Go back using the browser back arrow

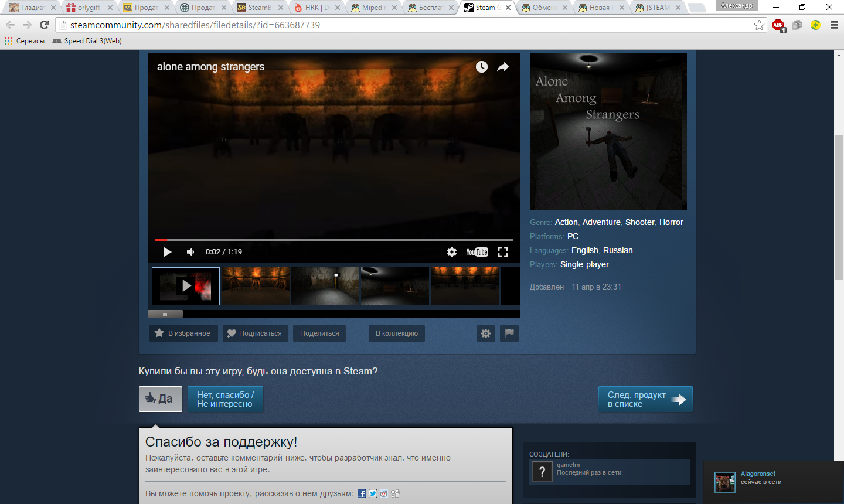pyautogui.click(x=11, y=25)
